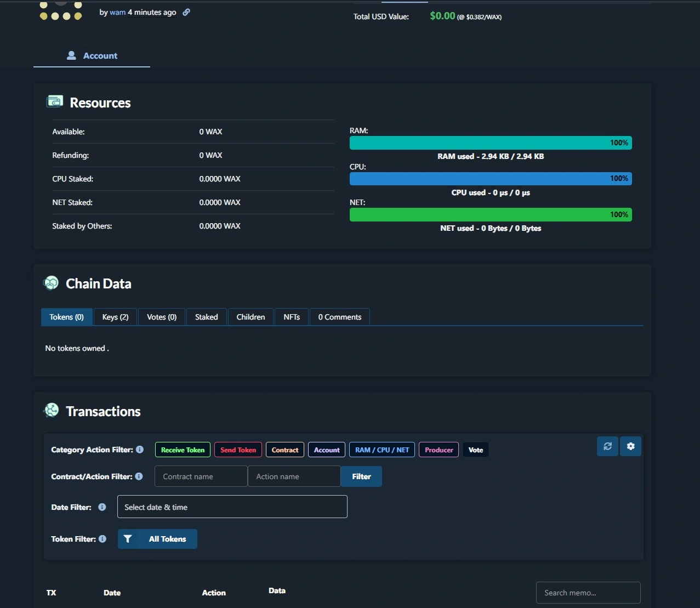Click the blue Filter button

[x=361, y=476]
